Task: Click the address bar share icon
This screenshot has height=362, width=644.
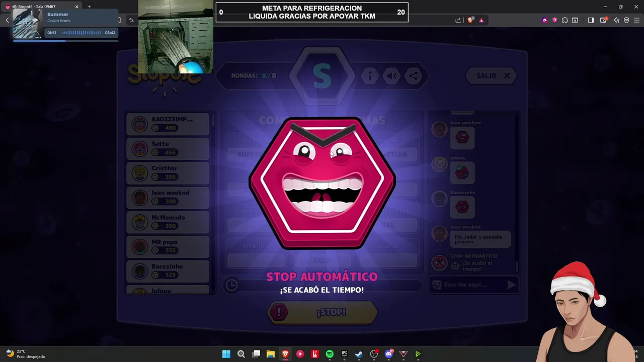Action: click(x=458, y=20)
